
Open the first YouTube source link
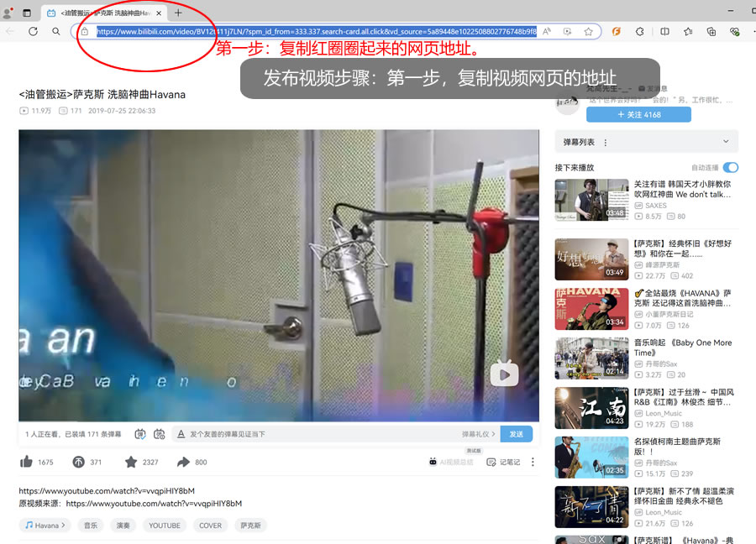[x=107, y=490]
